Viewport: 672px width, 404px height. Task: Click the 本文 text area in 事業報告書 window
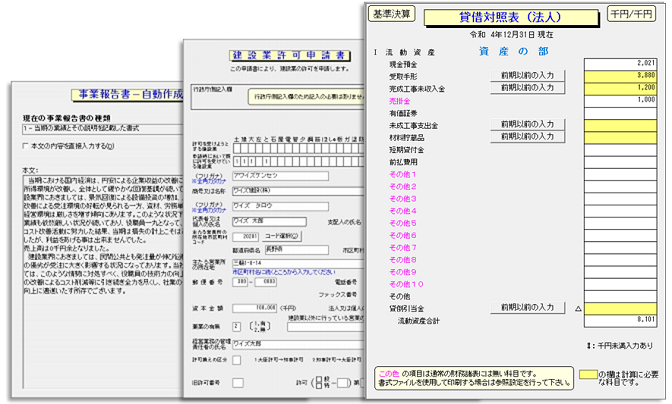(103, 282)
